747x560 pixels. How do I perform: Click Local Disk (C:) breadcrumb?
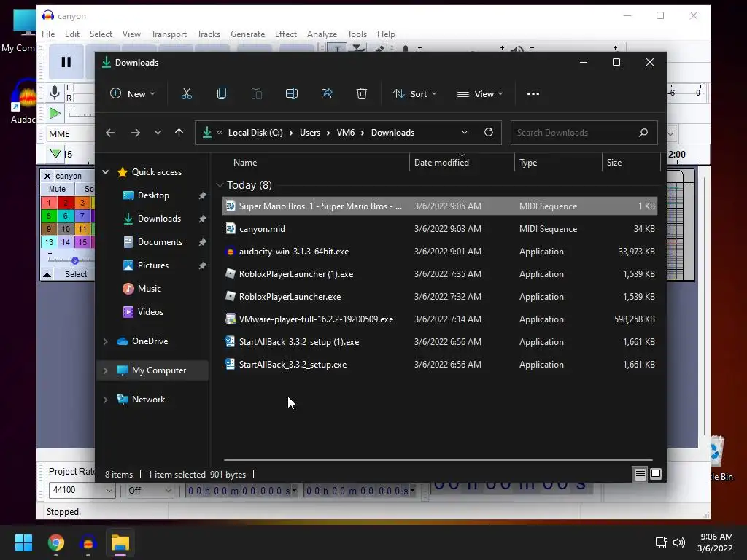click(x=255, y=133)
